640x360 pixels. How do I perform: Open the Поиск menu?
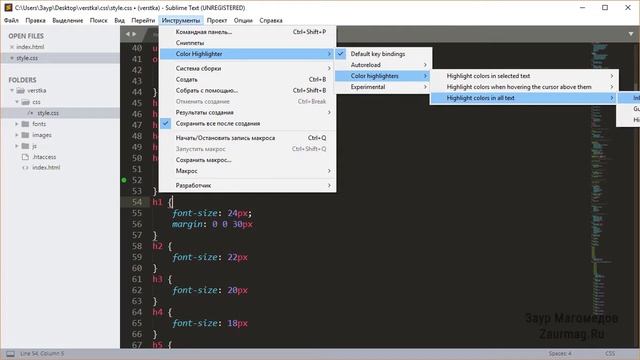pos(98,20)
